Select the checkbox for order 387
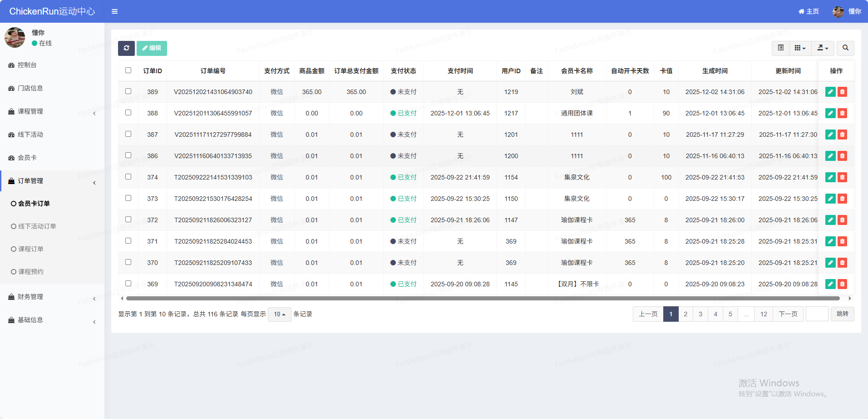868x419 pixels. pyautogui.click(x=128, y=134)
